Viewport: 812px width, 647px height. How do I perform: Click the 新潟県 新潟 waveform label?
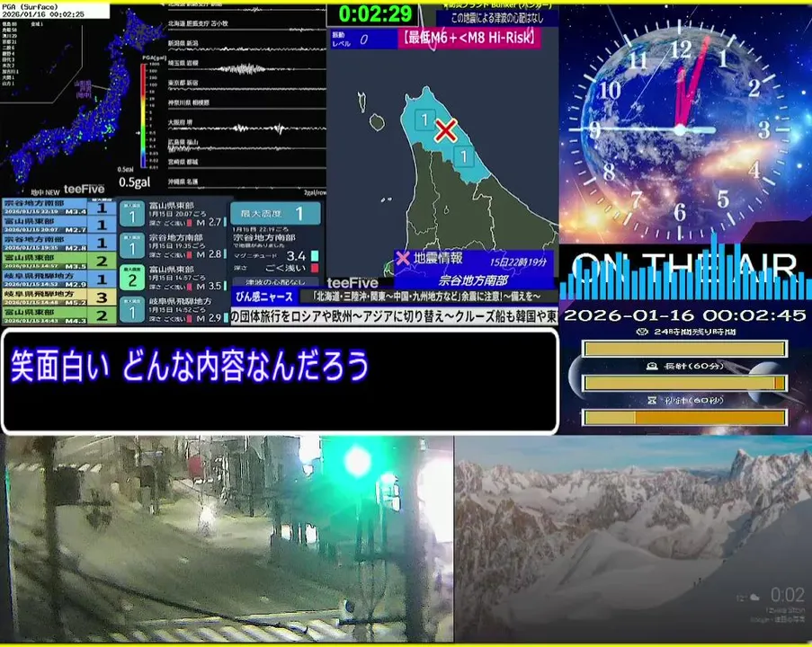point(183,43)
